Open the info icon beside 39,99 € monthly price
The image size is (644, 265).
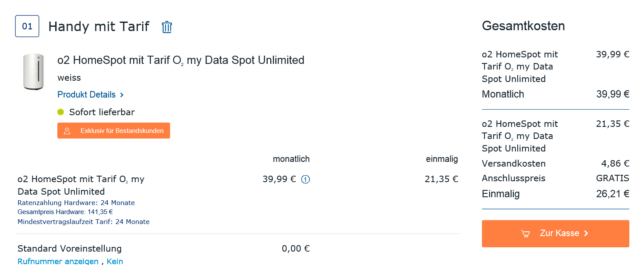[305, 180]
